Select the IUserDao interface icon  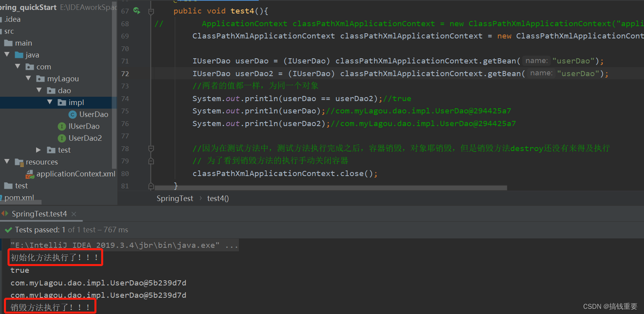pyautogui.click(x=62, y=126)
